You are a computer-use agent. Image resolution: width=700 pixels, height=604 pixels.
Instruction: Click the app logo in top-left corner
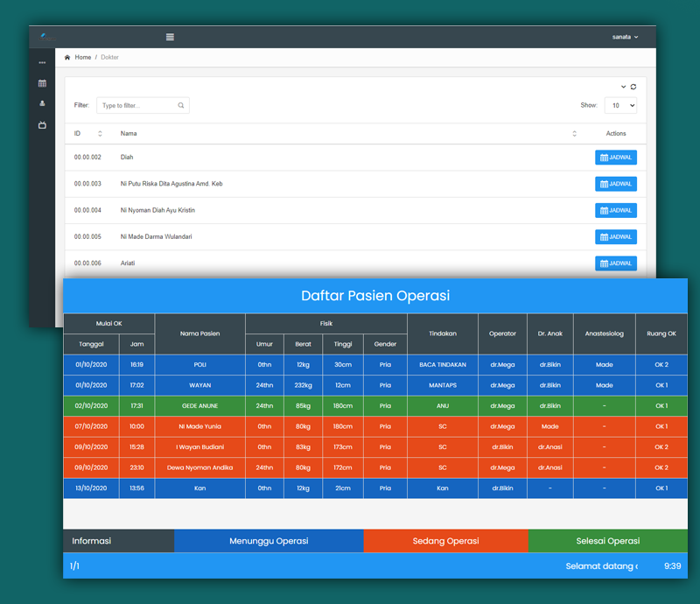[45, 37]
